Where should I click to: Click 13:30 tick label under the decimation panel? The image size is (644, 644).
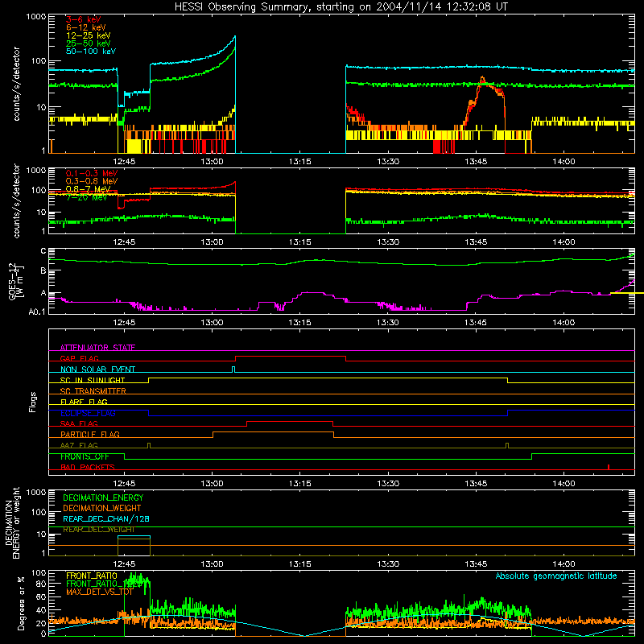(x=388, y=564)
